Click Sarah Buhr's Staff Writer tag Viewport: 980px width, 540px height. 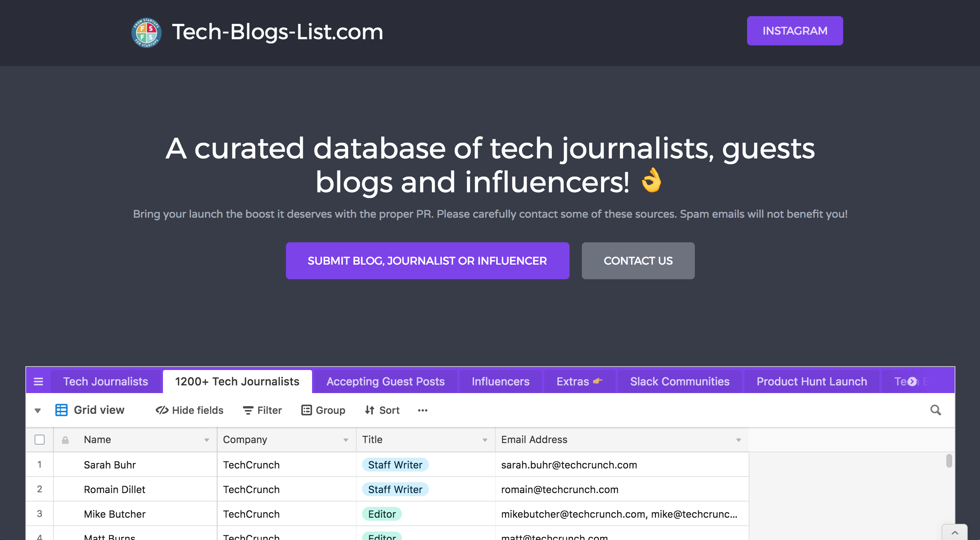click(x=395, y=465)
